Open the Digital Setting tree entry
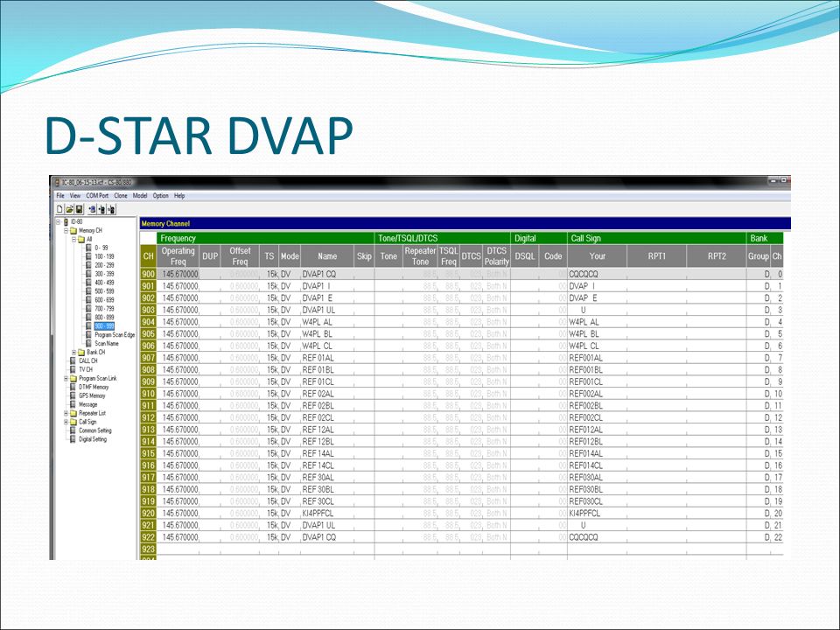 92,439
